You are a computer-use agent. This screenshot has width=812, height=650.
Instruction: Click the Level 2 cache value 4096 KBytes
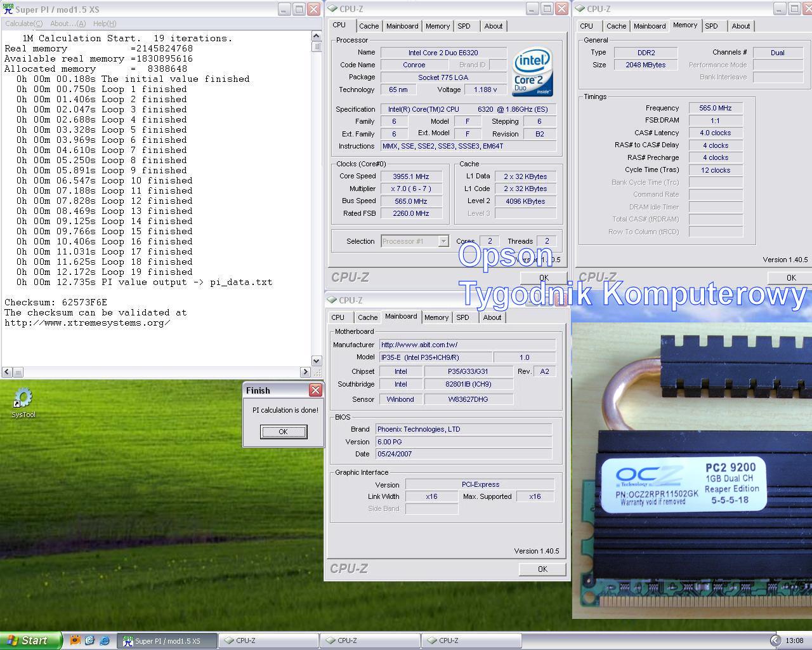[x=525, y=201]
